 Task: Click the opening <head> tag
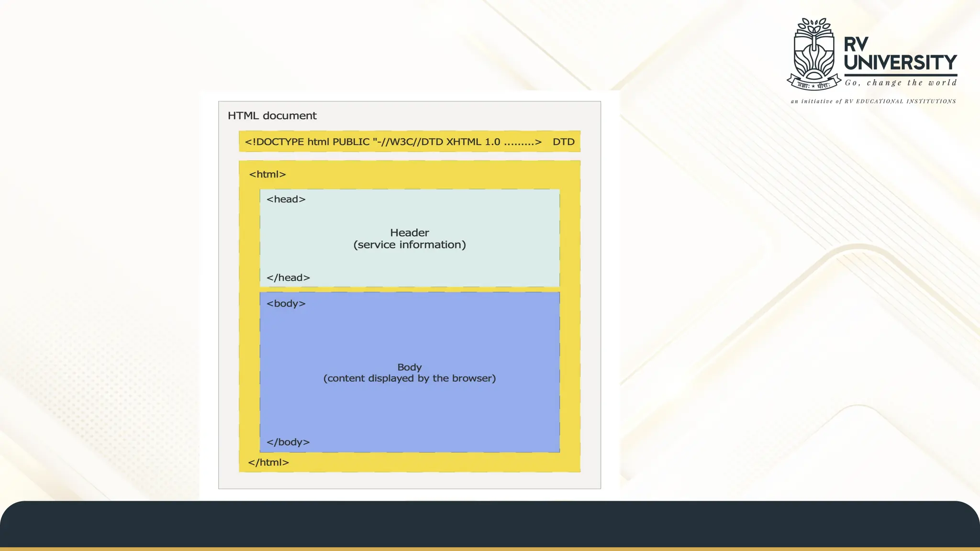pos(286,199)
